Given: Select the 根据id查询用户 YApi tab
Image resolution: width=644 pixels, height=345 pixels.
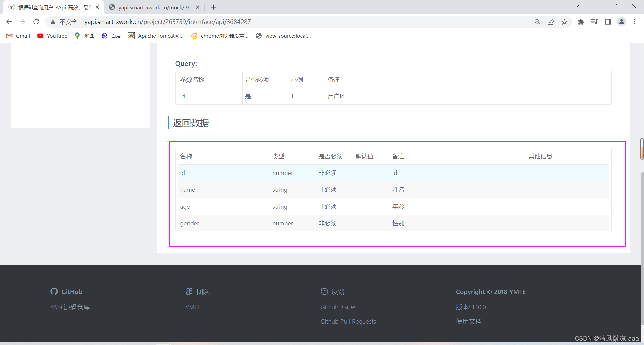Looking at the screenshot, I should (54, 7).
